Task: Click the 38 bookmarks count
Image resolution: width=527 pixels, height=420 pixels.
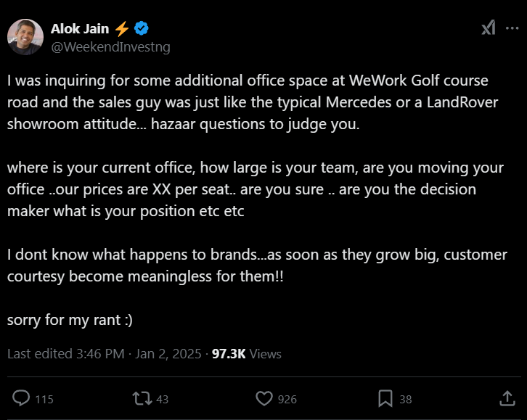Action: [405, 399]
